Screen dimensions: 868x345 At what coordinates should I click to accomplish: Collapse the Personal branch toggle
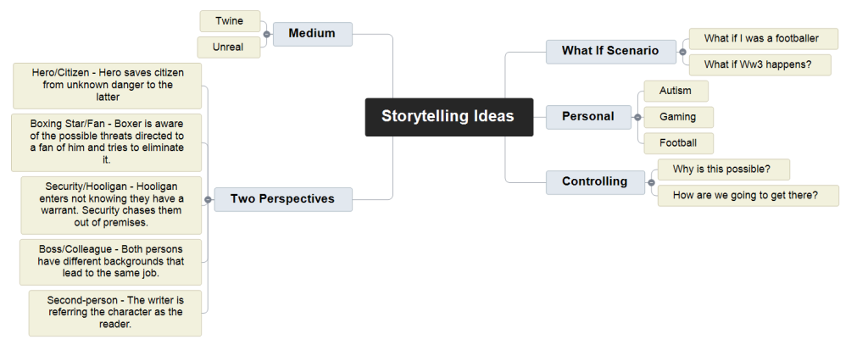coord(637,117)
